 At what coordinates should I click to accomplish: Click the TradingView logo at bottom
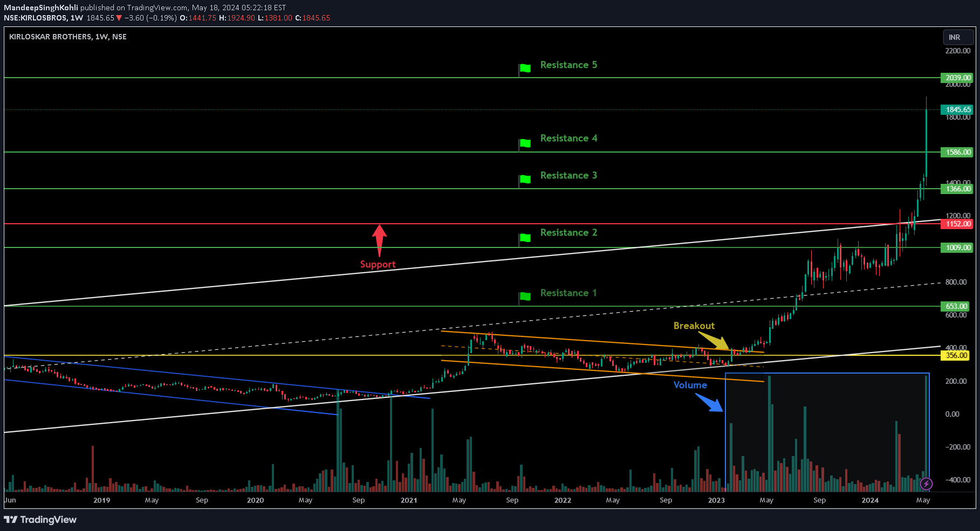(x=40, y=520)
